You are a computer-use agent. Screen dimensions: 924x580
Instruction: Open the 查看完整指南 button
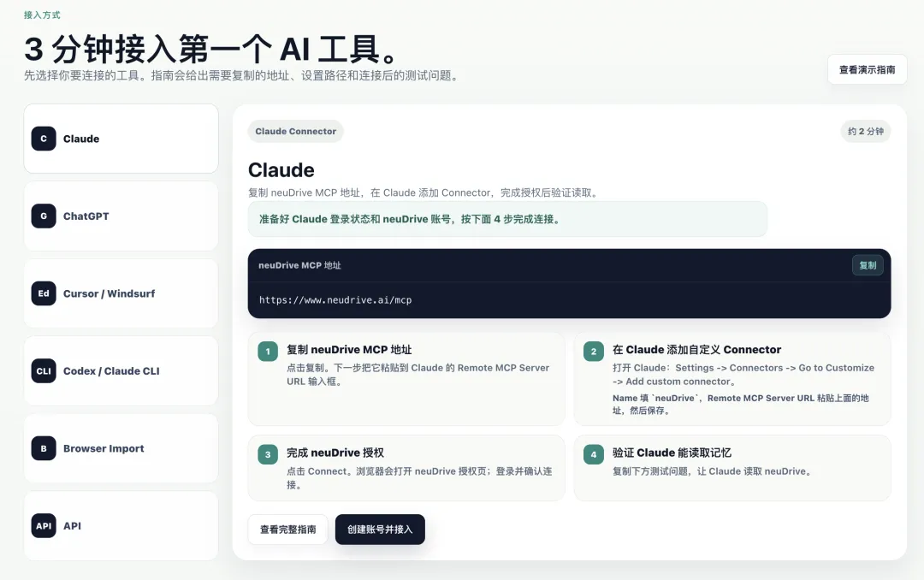pos(287,530)
